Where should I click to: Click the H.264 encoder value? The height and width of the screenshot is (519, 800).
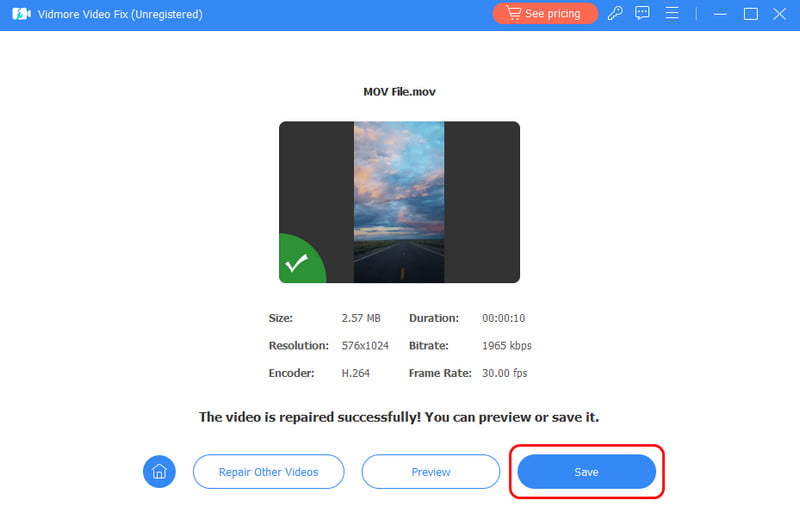357,373
